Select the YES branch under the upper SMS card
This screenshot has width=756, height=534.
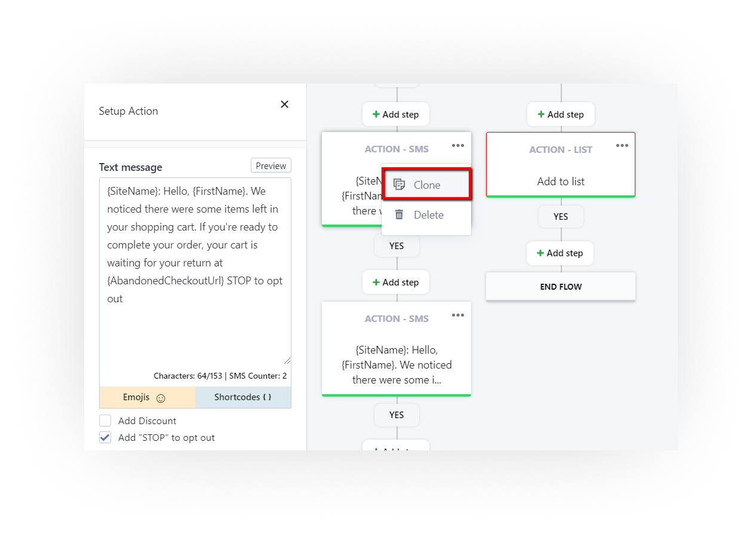397,245
